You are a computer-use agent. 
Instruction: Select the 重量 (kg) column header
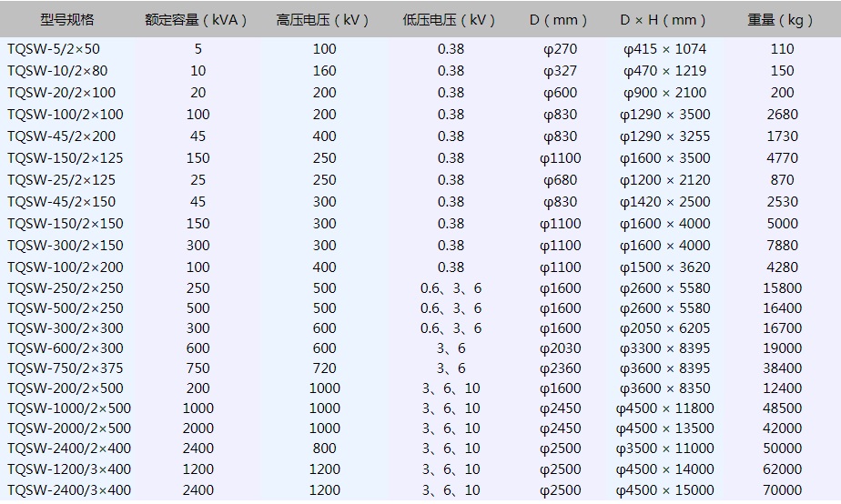780,20
